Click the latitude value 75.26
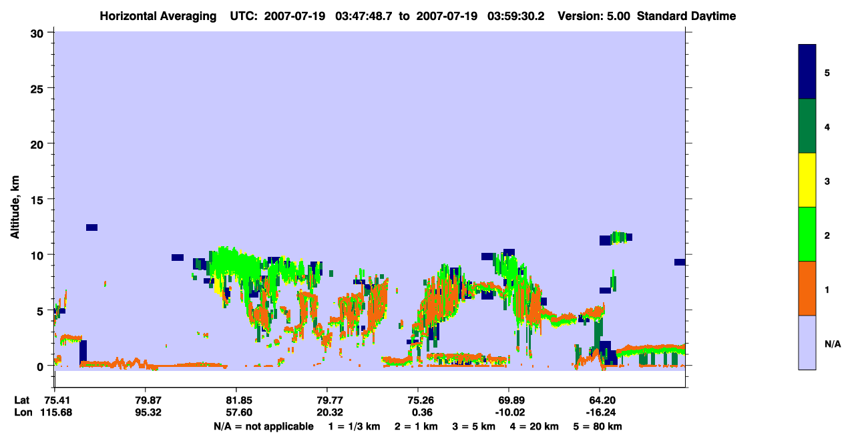Viewport: 868px width, 445px height. pyautogui.click(x=418, y=400)
